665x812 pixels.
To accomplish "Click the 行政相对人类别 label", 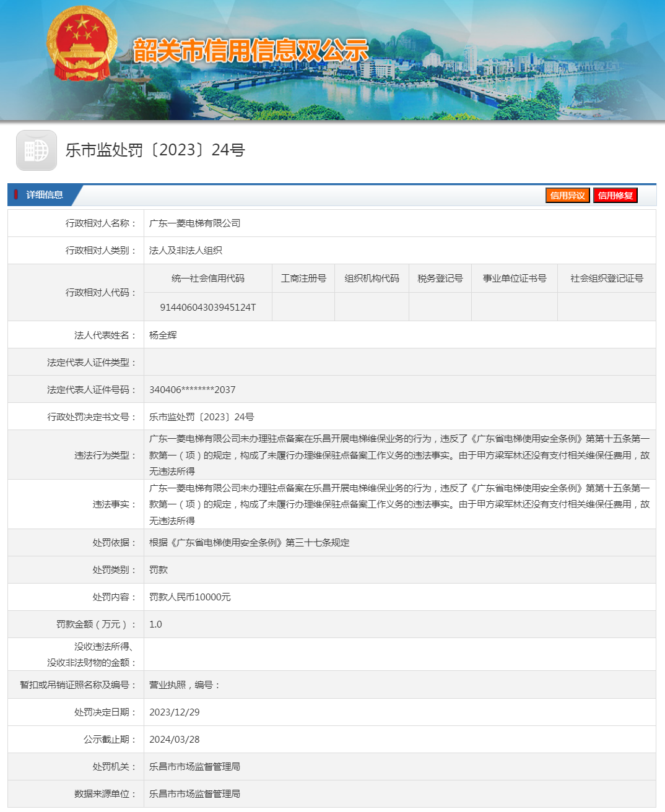I will pos(101,251).
